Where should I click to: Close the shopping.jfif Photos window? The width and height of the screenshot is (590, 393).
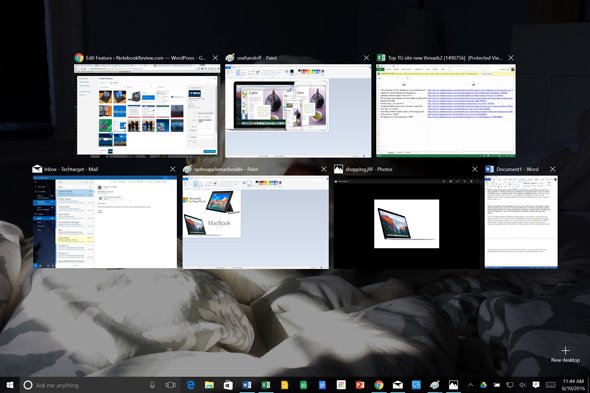click(x=474, y=169)
